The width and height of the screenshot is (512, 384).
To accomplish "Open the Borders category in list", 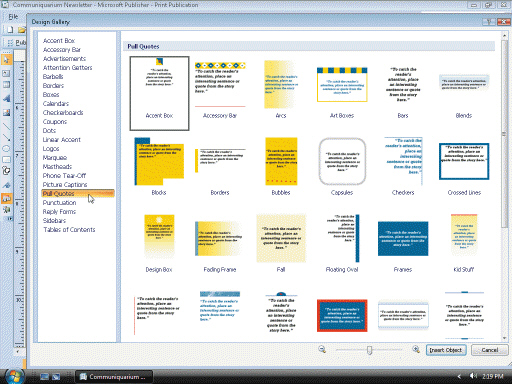I will click(x=53, y=86).
